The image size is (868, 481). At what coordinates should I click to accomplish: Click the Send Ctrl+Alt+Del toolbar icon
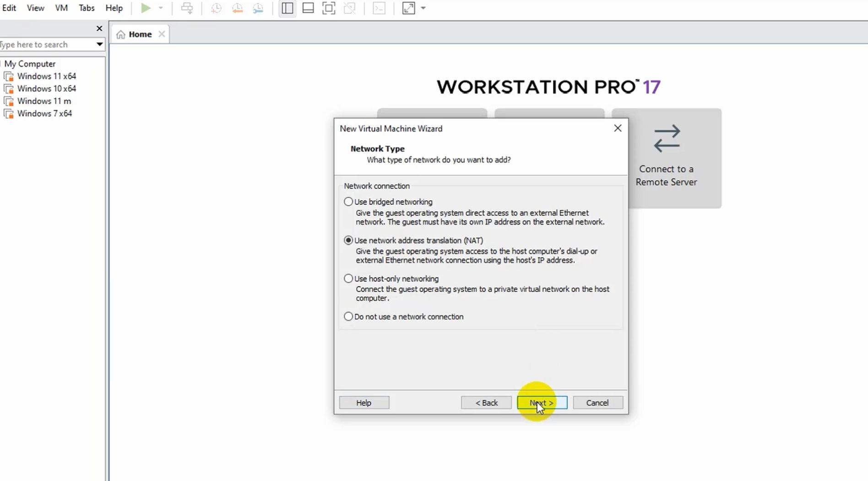[187, 8]
